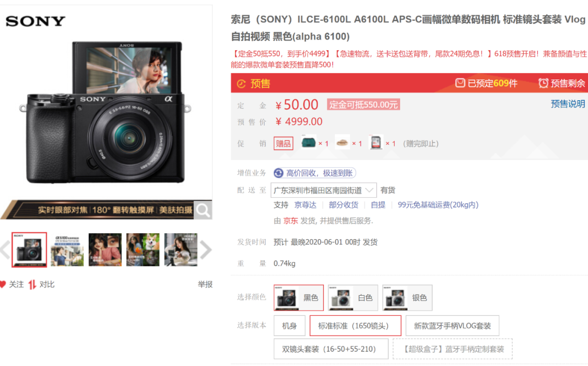Screen dimensions: 588x366
Task: Select the 银色 color option
Action: point(407,298)
